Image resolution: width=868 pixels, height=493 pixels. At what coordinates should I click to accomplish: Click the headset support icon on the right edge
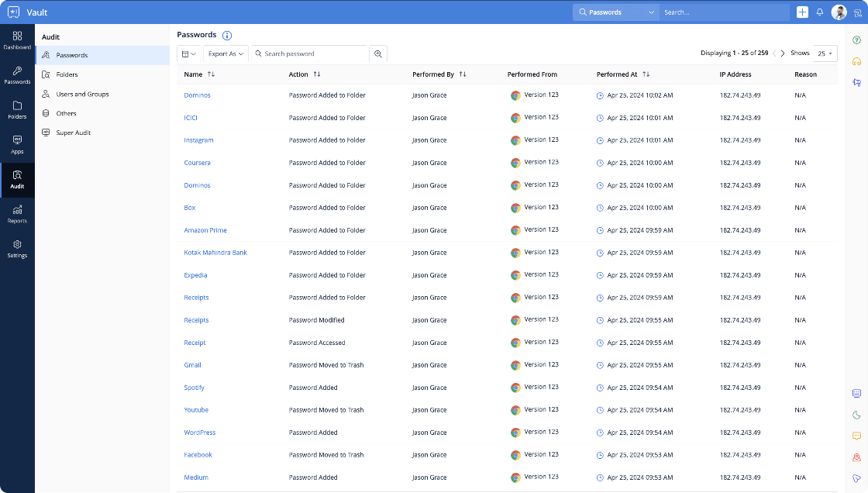[x=856, y=60]
